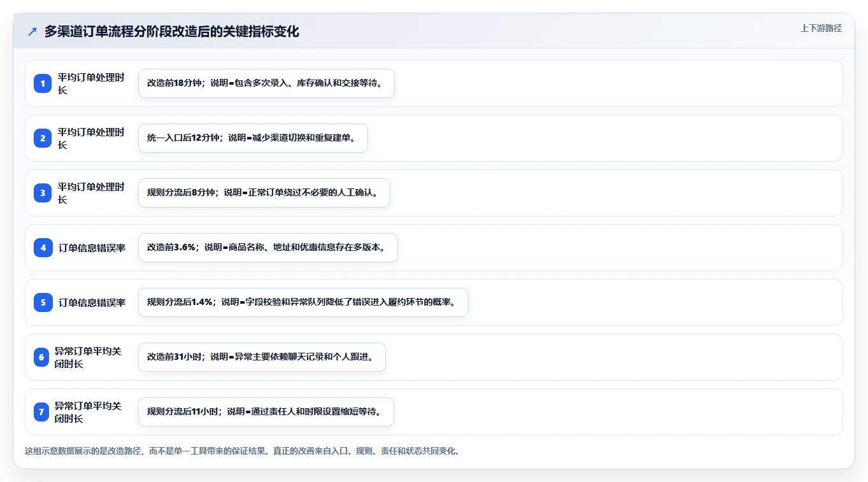Select step number badge 1
Image resolution: width=868 pixels, height=482 pixels.
(43, 83)
